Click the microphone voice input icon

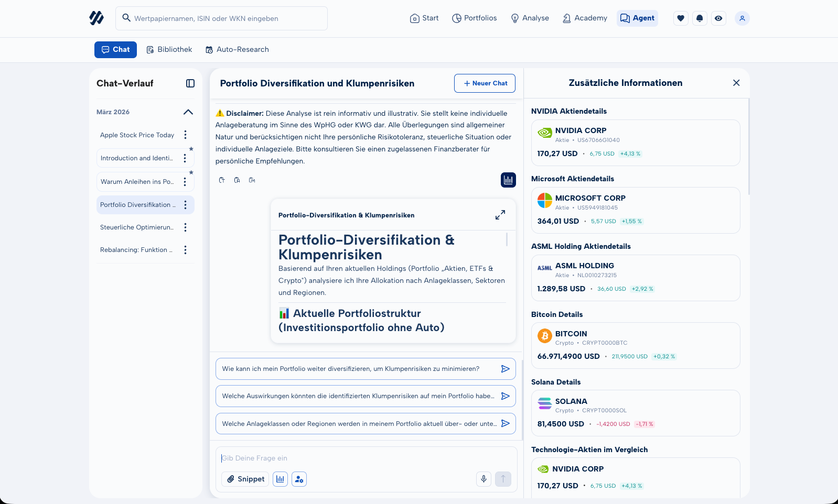(484, 479)
